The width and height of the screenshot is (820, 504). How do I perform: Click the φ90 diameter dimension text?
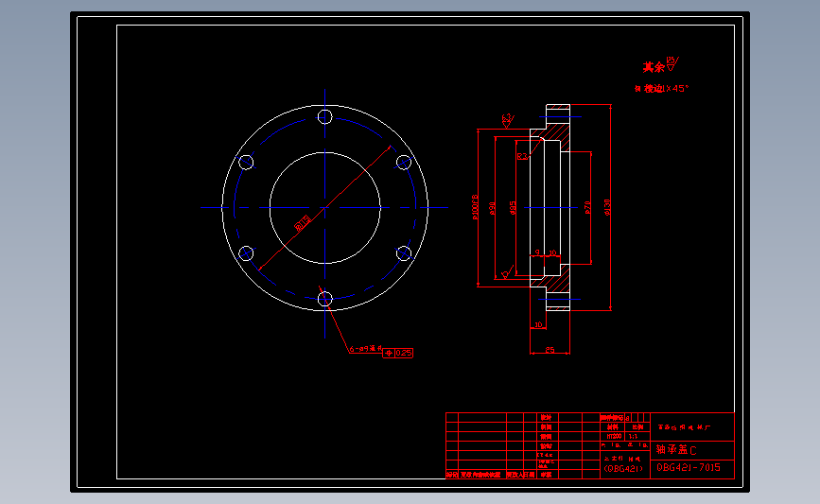[492, 208]
